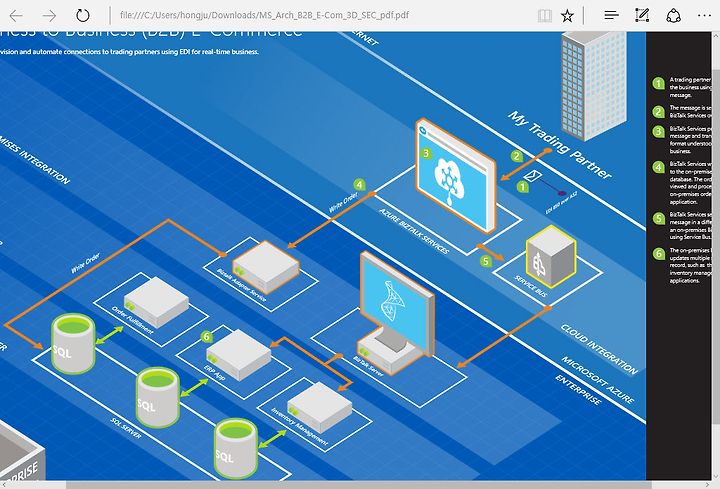Screen dimensions: 720x489
Task: Click green step 4 badge near Write Order
Action: click(x=360, y=185)
